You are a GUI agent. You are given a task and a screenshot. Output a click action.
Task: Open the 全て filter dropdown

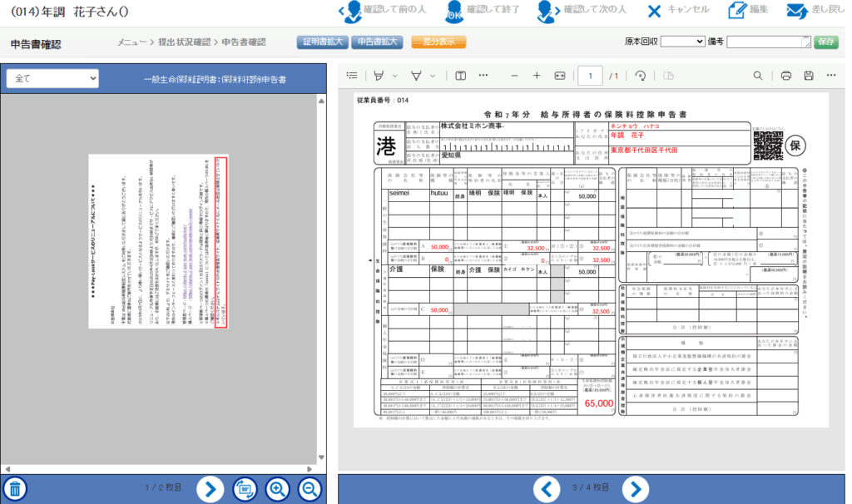(52, 79)
